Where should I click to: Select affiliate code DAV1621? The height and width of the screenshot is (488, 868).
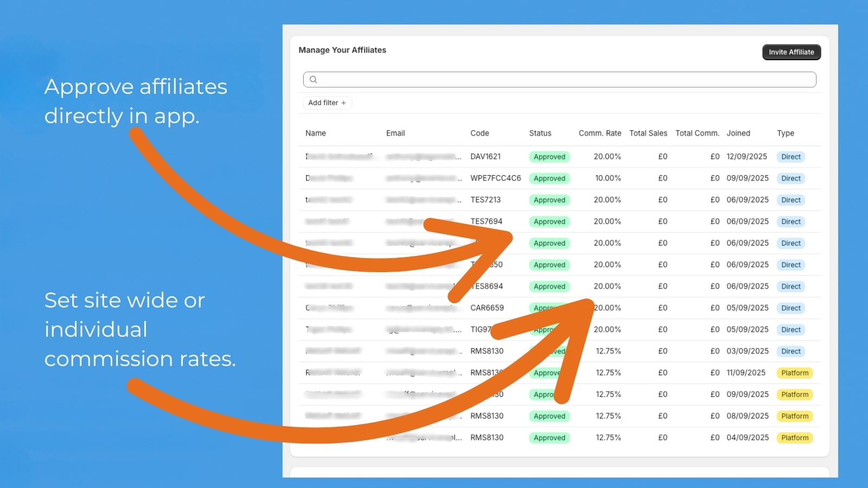click(486, 157)
